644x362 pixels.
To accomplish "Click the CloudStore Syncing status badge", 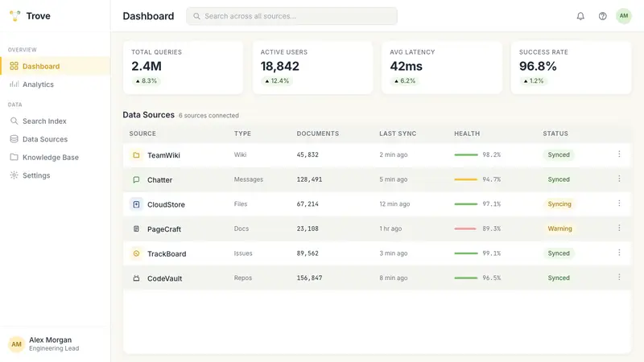I will click(x=559, y=204).
